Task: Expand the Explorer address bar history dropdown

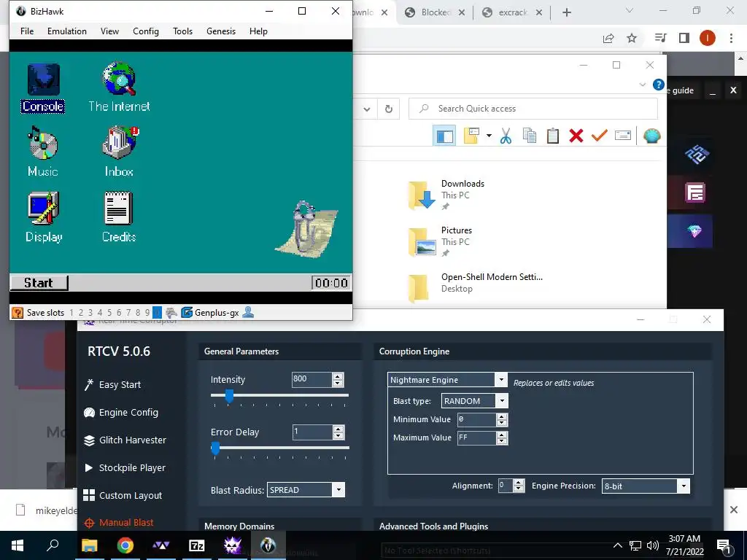Action: (367, 109)
